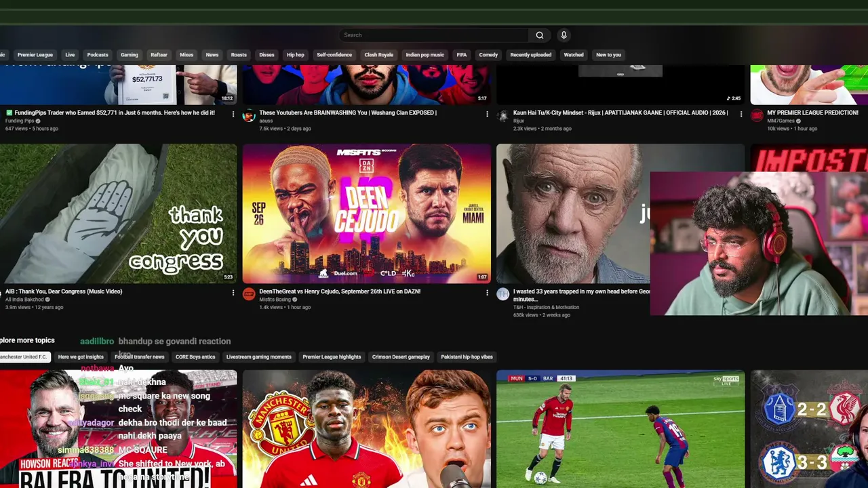868x488 pixels.
Task: Filter feed by FIFA chip
Action: tap(462, 55)
